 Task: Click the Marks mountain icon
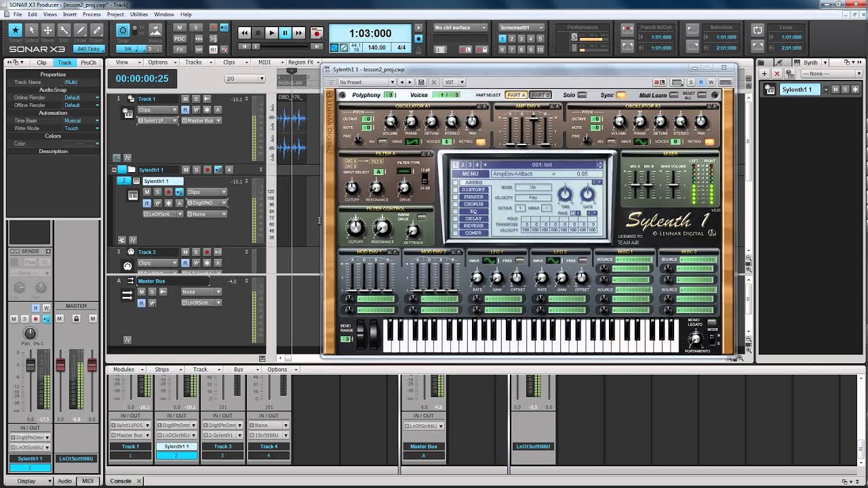tap(155, 30)
